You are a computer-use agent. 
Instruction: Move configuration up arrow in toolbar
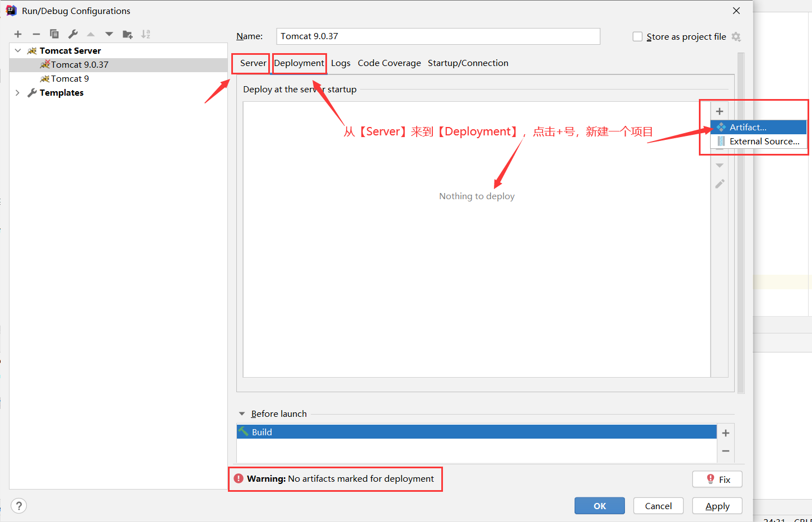(91, 34)
